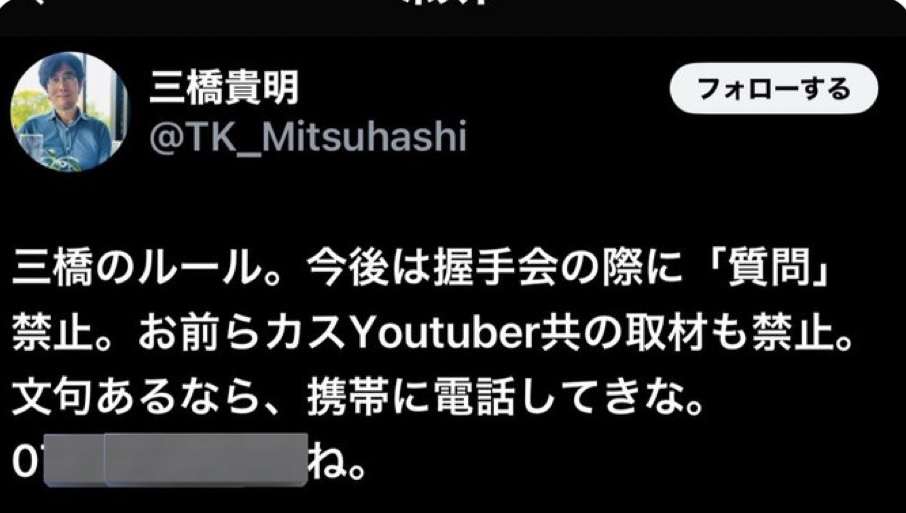Select the display name 三橋貴明
The width and height of the screenshot is (906, 513).
click(x=224, y=88)
